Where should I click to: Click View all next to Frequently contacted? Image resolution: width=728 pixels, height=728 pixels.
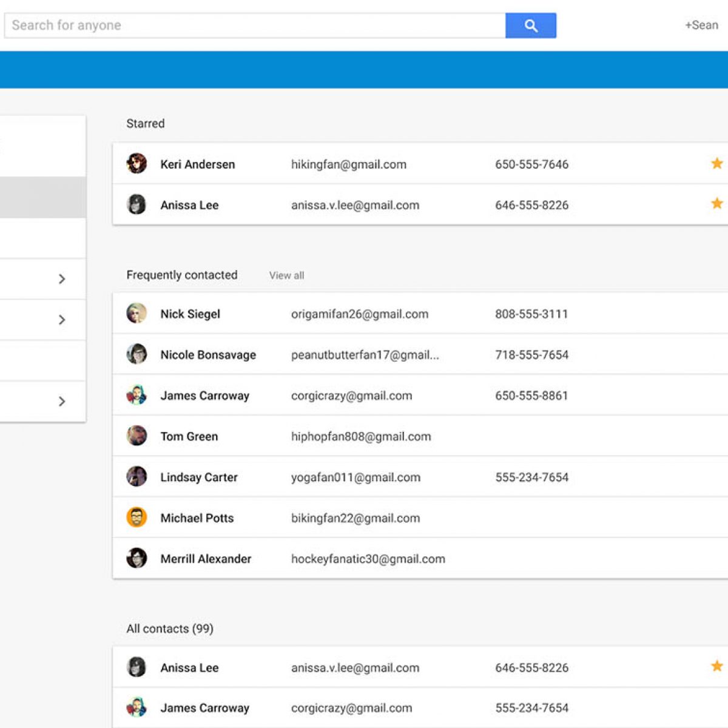(x=286, y=275)
